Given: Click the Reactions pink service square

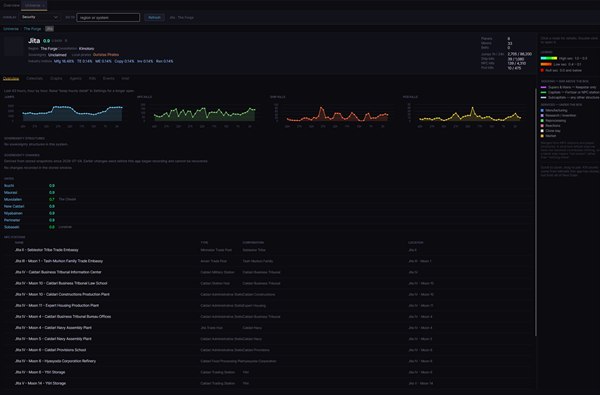Looking at the screenshot, I should coord(542,126).
